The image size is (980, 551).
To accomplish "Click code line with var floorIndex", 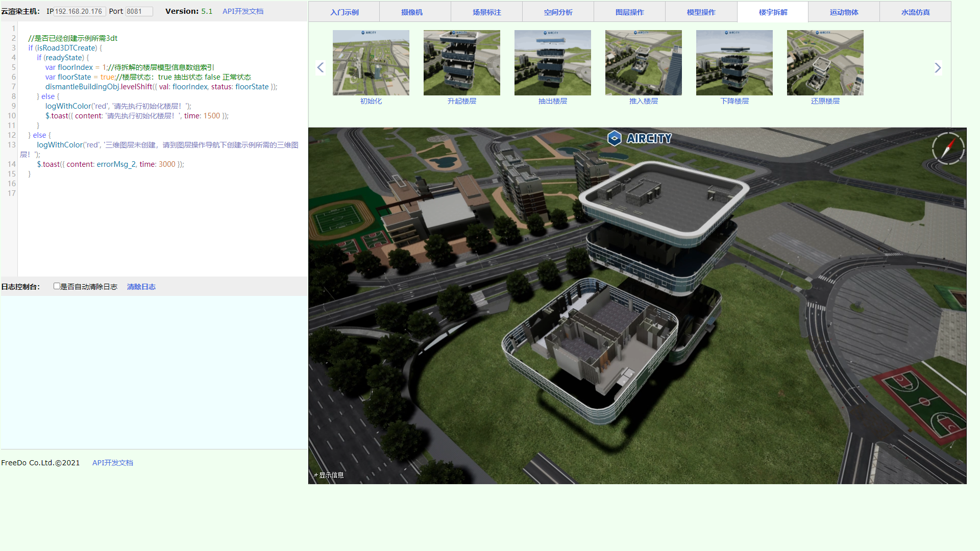I will coord(130,67).
